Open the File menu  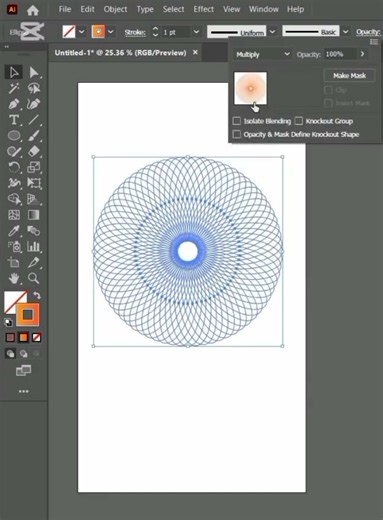coord(65,9)
